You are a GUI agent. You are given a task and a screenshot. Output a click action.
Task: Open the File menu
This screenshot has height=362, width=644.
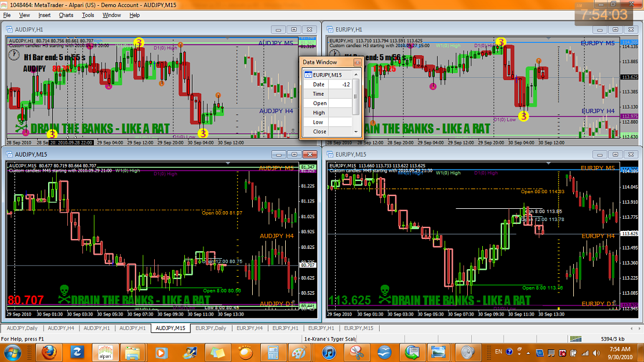click(x=7, y=15)
